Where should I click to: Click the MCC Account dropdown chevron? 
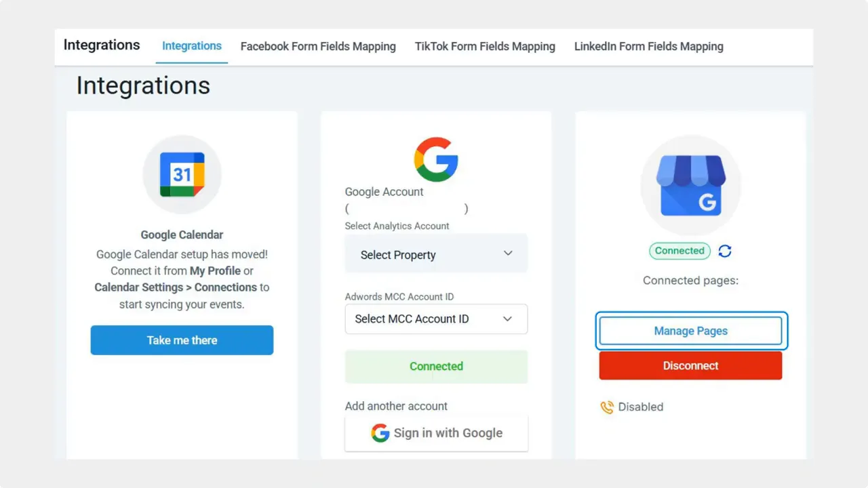(x=508, y=319)
